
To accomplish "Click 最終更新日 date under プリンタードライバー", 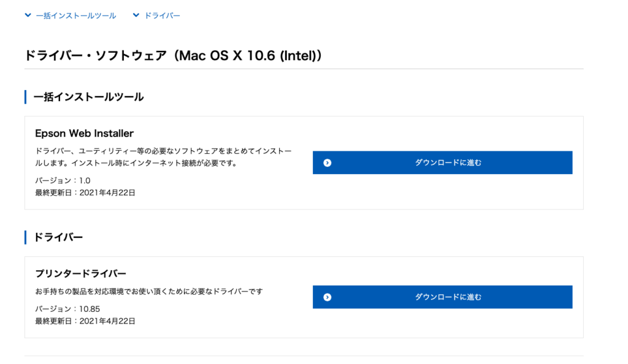I will coord(85,320).
